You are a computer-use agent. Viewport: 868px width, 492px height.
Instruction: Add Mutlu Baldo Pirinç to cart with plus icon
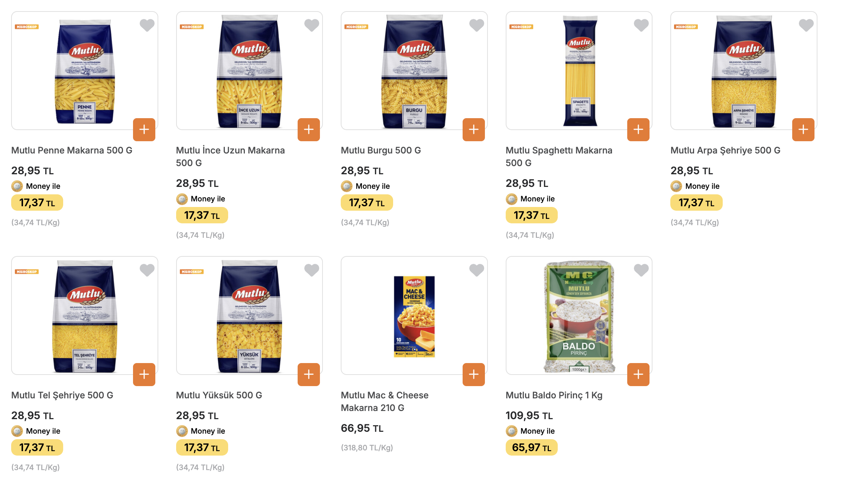point(638,375)
